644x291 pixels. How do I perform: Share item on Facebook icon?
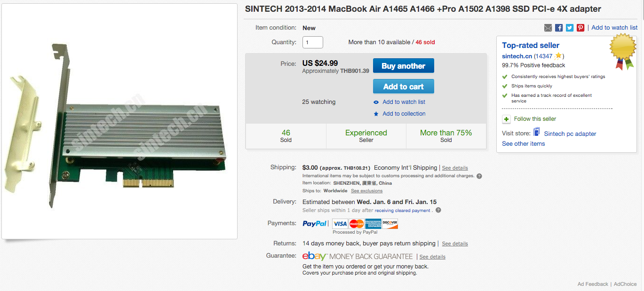click(559, 28)
